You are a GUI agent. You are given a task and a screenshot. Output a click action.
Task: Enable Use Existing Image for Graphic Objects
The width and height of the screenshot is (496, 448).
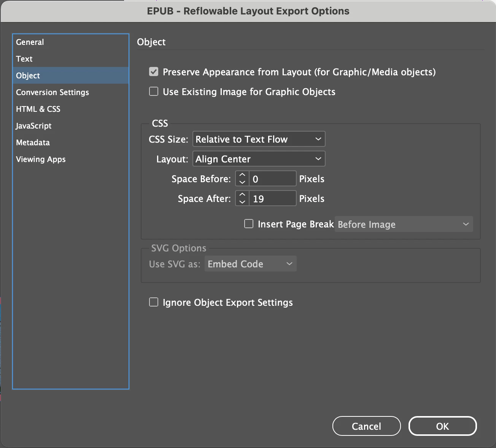click(154, 91)
